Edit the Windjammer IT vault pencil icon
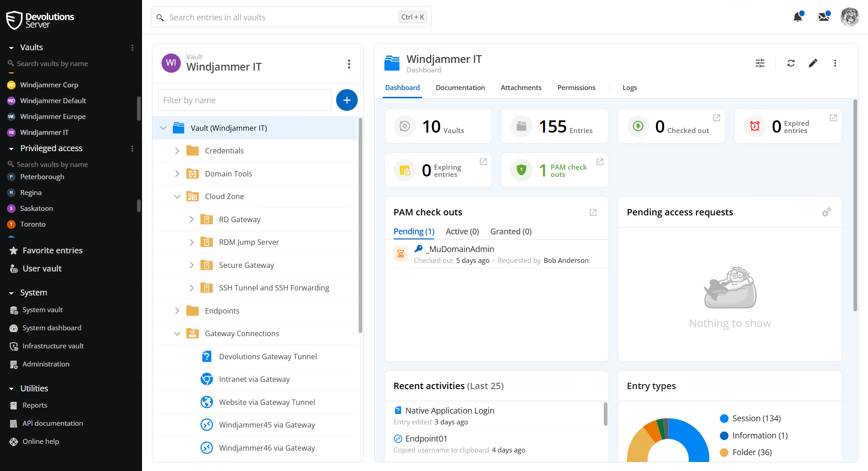Screen dimensions: 868x471 (x=813, y=63)
